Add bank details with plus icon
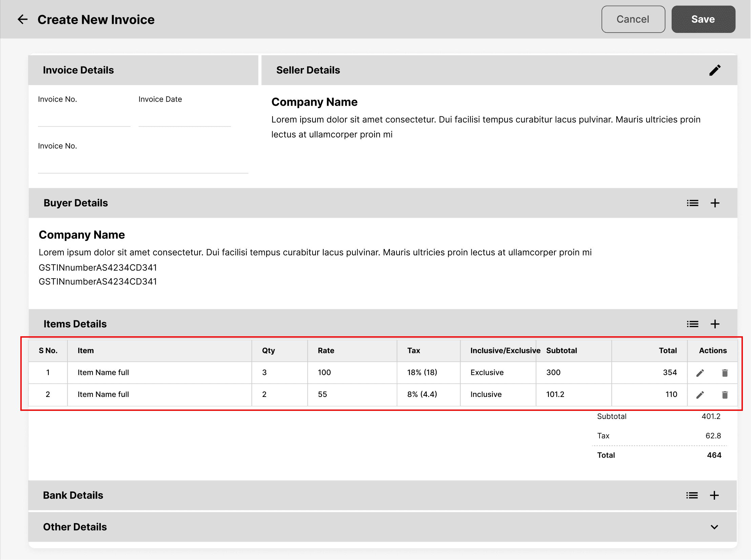 coord(714,496)
